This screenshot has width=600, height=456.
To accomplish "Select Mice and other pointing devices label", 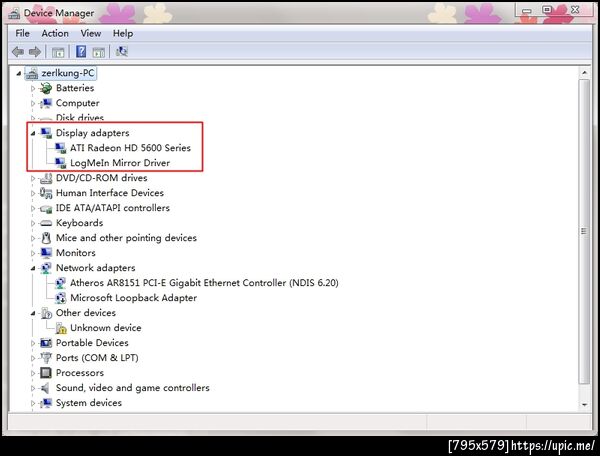I will click(126, 238).
